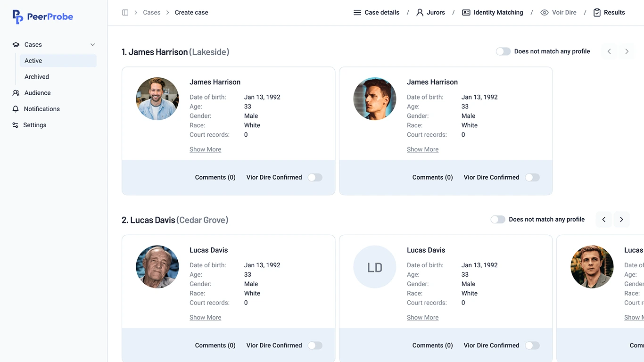
Task: Show more on second James Harrison card
Action: pyautogui.click(x=422, y=149)
